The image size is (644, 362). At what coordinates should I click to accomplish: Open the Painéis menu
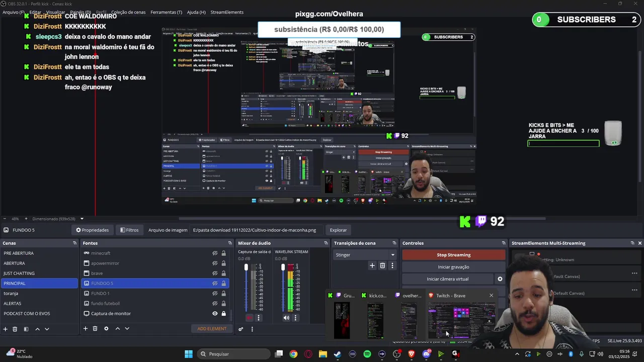pos(80,12)
